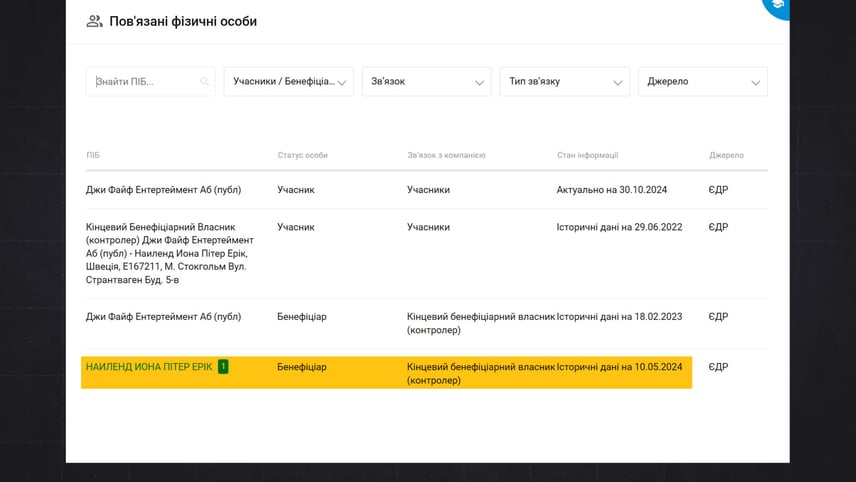
Task: Click the magnifier icon in the name search field
Action: 204,82
